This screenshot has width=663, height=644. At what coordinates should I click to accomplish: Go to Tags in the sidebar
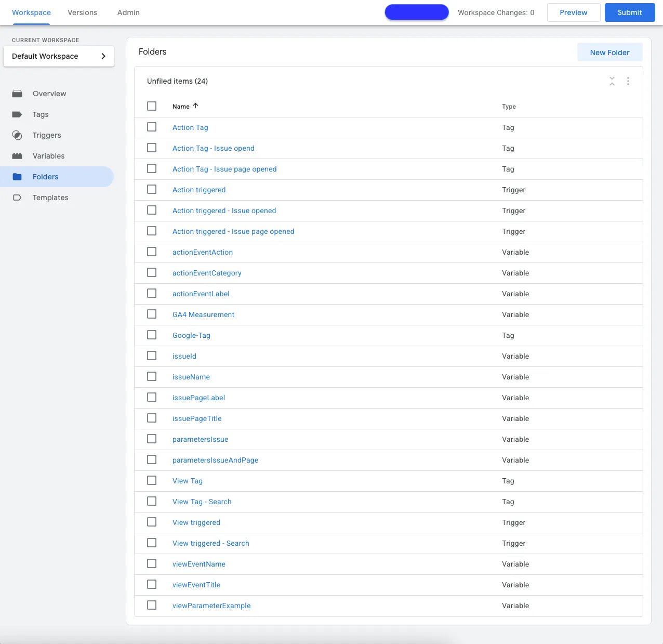point(41,114)
